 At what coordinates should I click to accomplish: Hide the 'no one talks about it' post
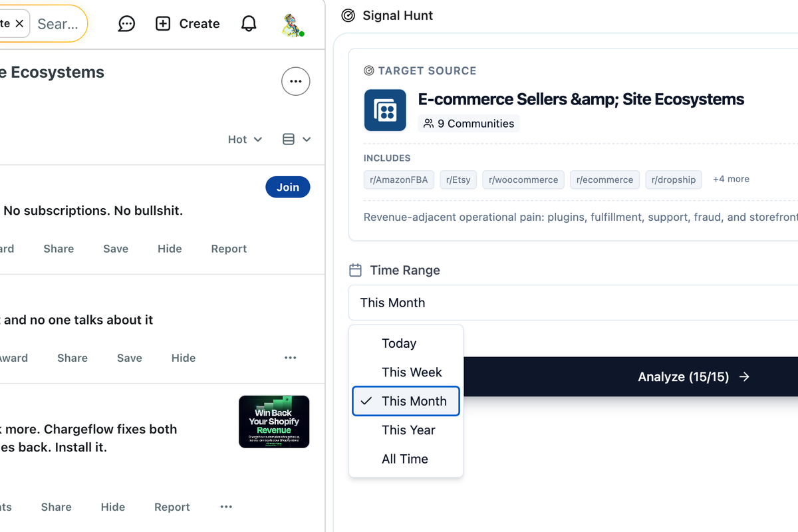(184, 358)
